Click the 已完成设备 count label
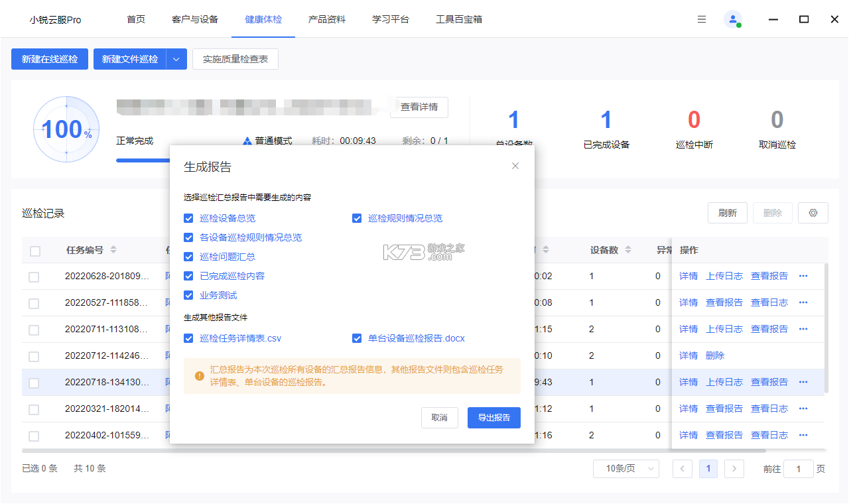Image resolution: width=849 pixels, height=504 pixels. pyautogui.click(x=606, y=145)
